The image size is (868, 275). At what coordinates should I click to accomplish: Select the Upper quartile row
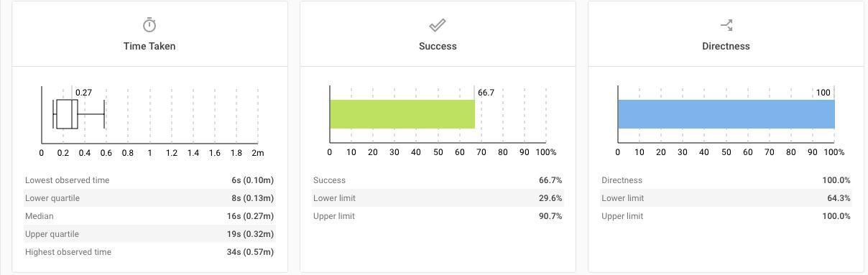tap(149, 234)
